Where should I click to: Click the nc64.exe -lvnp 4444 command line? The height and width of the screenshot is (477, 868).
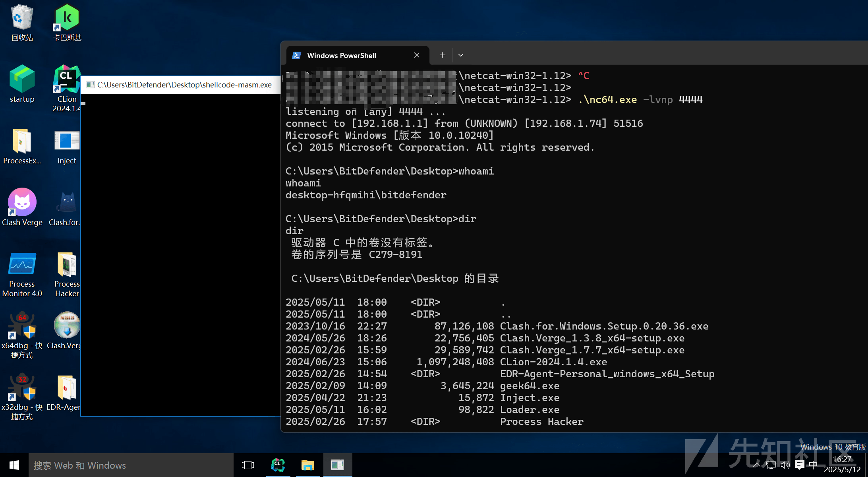[x=640, y=99]
